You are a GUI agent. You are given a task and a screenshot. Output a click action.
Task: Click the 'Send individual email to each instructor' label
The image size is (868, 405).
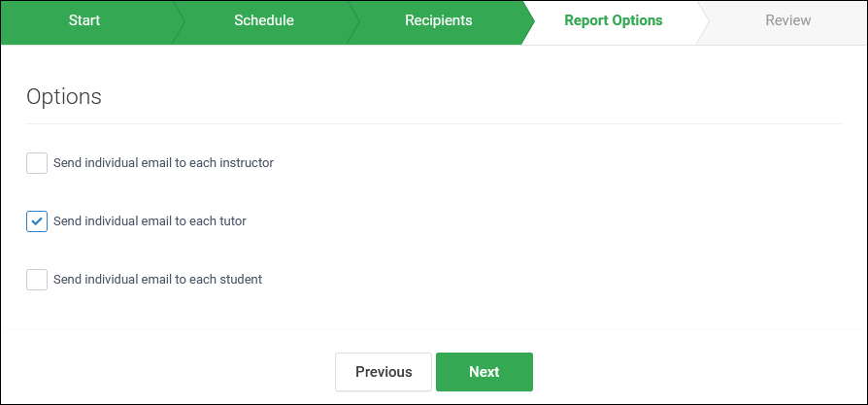click(x=163, y=163)
